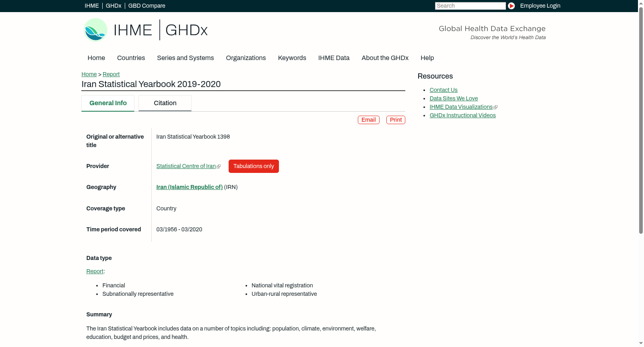Click 'National vital registration' list item

click(282, 285)
